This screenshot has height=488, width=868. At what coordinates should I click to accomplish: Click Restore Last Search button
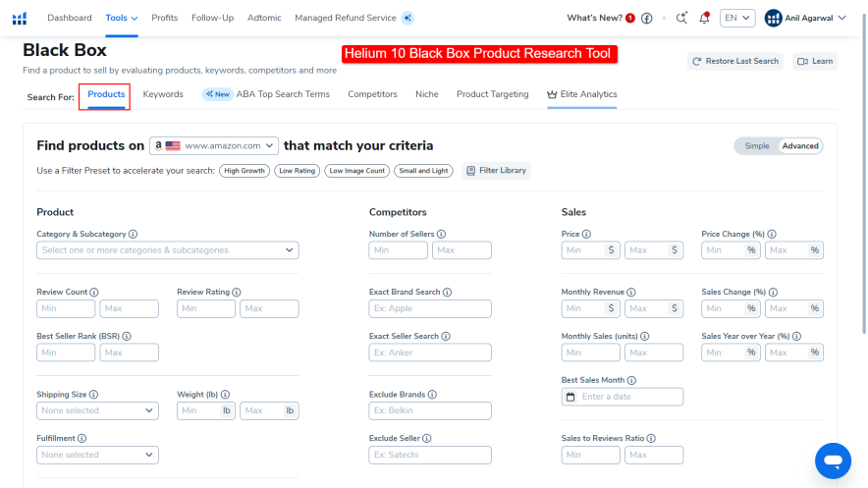click(735, 62)
